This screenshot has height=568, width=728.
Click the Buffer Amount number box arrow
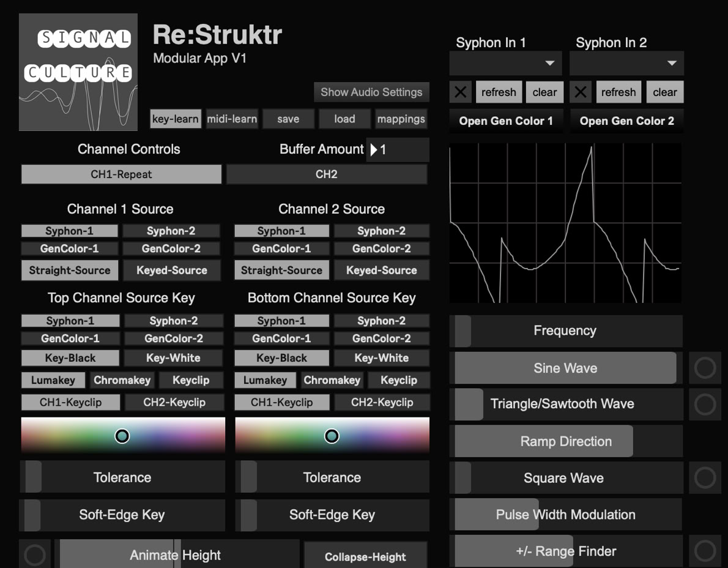click(x=374, y=149)
